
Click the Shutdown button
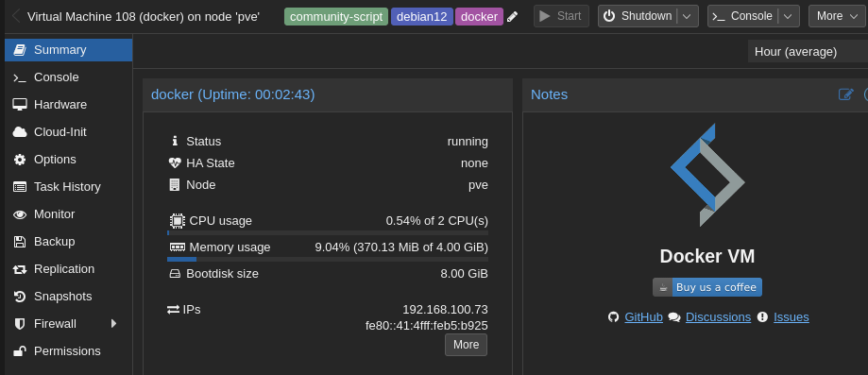pos(638,16)
